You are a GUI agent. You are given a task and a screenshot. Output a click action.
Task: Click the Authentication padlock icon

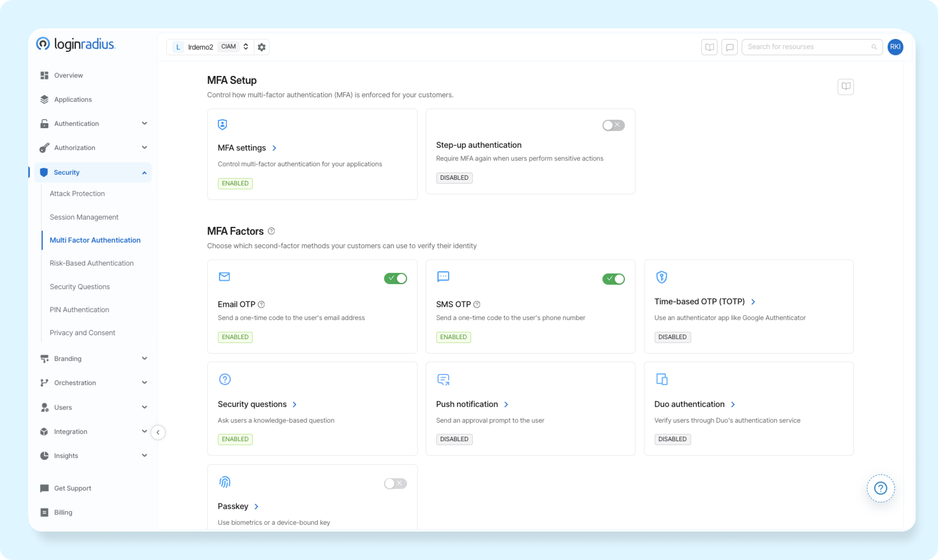pos(44,123)
